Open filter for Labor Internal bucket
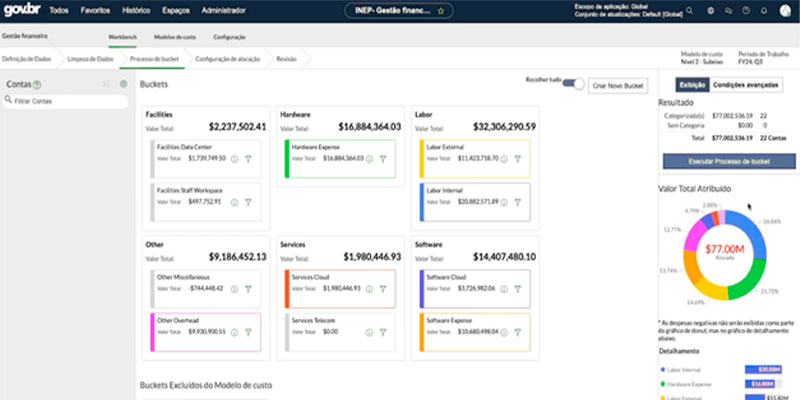 click(517, 203)
